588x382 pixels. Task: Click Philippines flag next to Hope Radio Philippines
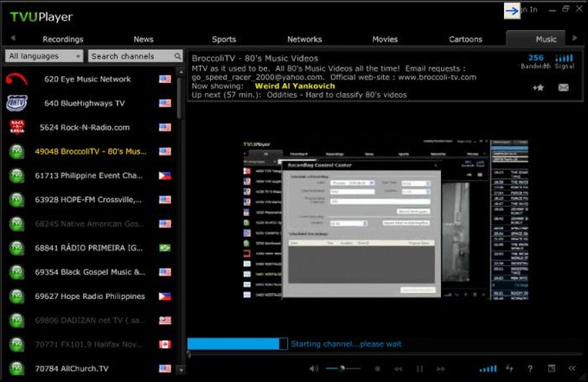(x=164, y=296)
